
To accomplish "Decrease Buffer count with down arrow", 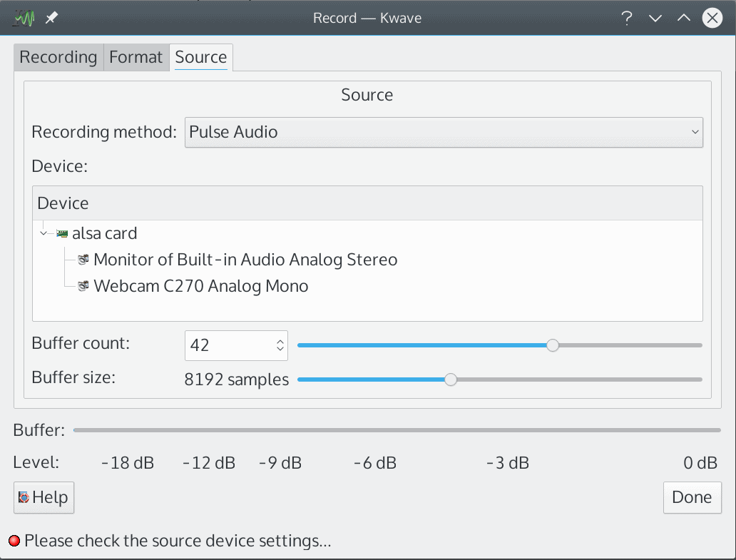I will click(x=280, y=349).
